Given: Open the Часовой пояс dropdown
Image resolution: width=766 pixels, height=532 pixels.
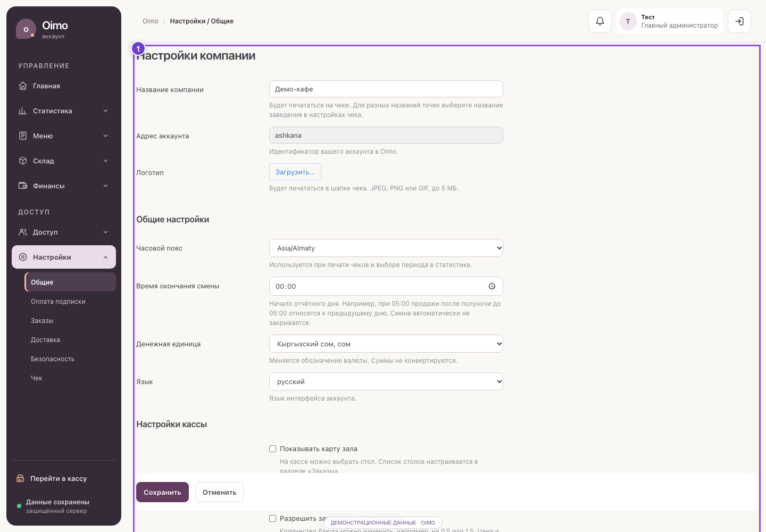Looking at the screenshot, I should click(386, 248).
